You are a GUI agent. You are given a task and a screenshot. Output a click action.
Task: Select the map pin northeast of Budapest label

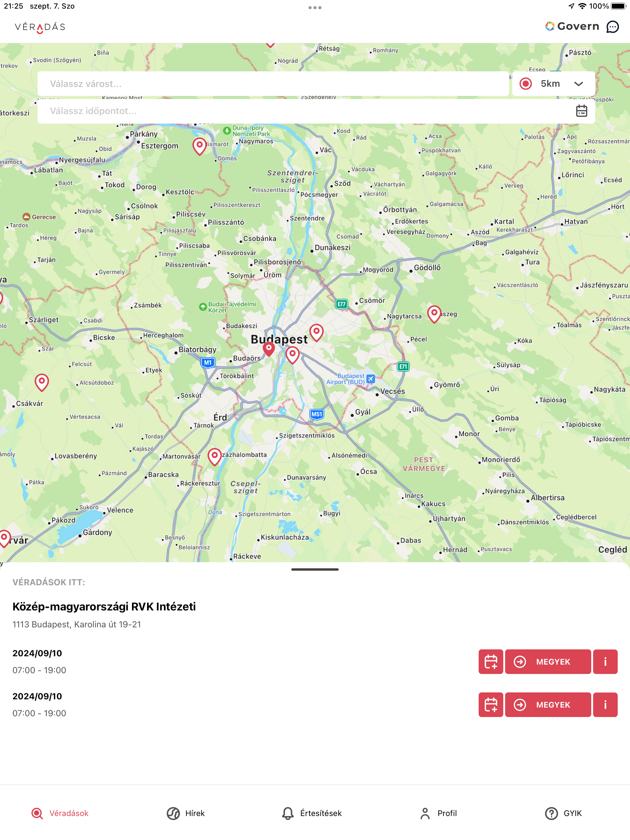point(317,332)
